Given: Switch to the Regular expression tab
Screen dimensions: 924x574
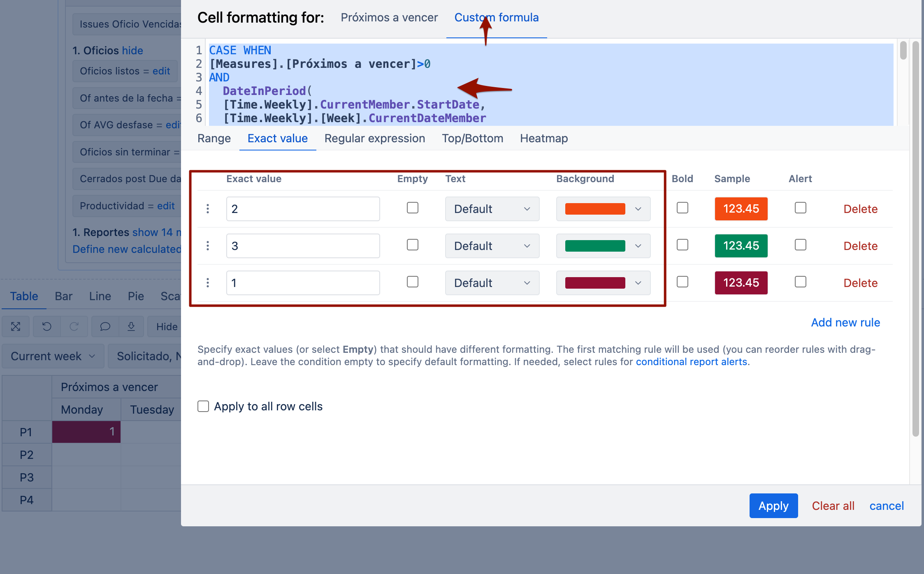Looking at the screenshot, I should (x=375, y=139).
